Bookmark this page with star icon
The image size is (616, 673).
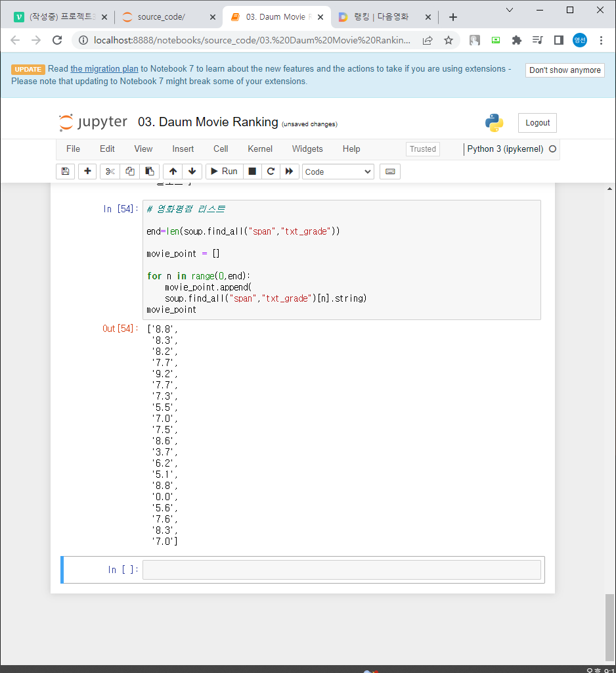(x=449, y=40)
